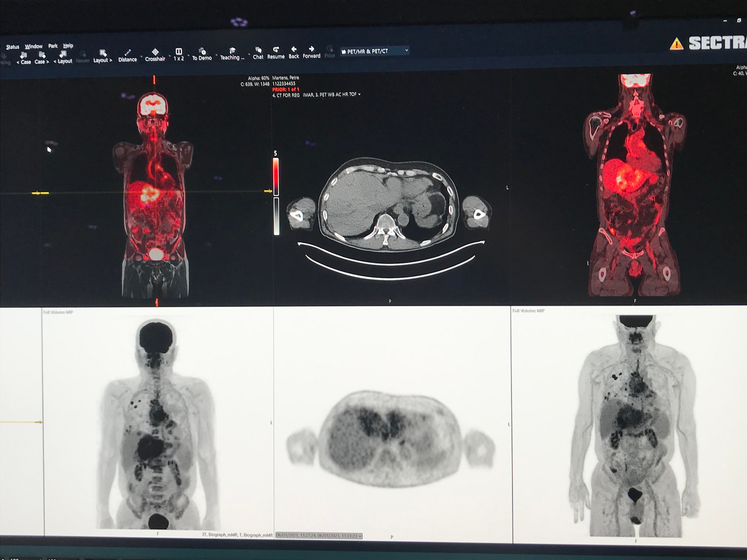Click the '4. CT FOR REG' series label
Screen dimensions: 747x560
coord(286,96)
